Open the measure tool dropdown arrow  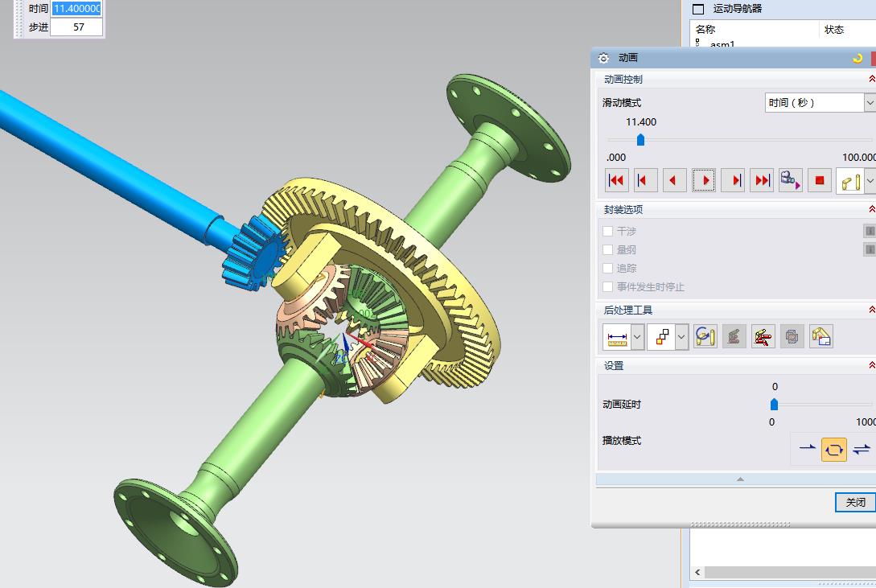pyautogui.click(x=637, y=337)
